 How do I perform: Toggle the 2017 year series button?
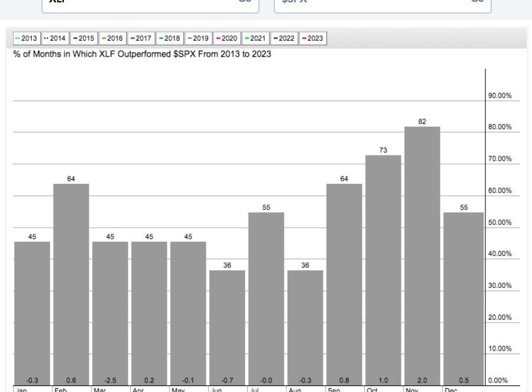141,38
